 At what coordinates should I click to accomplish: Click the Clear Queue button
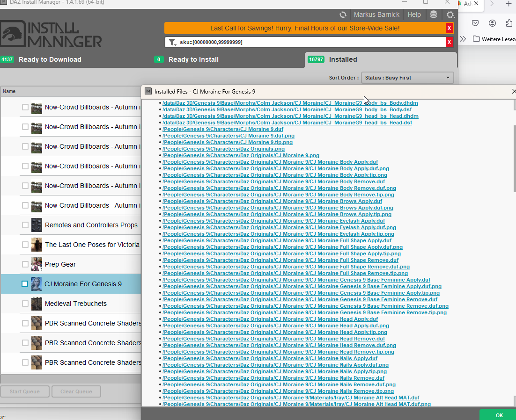[76, 391]
